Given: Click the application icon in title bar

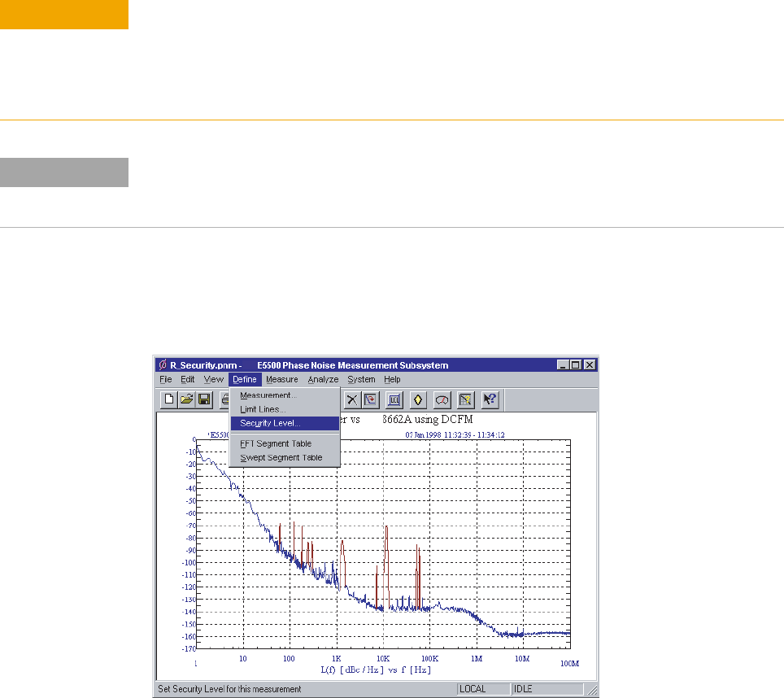Looking at the screenshot, I should click(x=163, y=364).
